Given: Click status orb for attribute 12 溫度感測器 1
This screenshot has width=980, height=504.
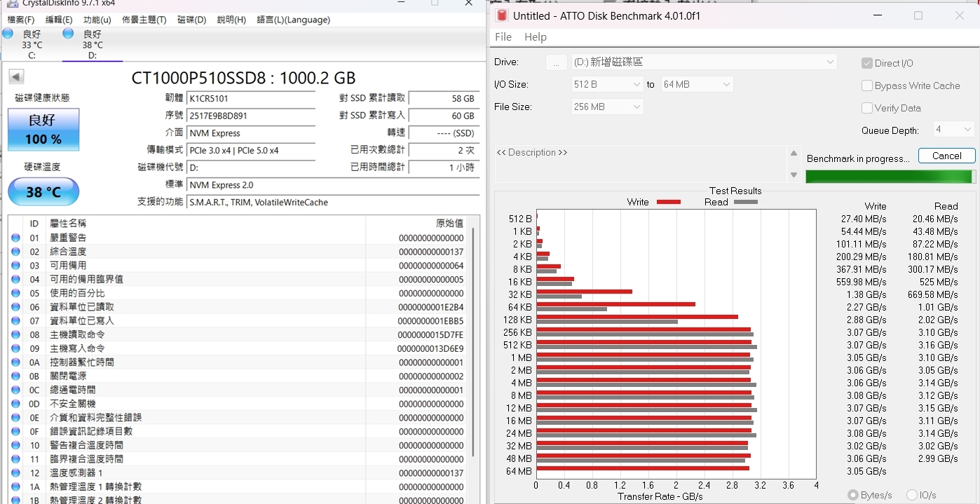Looking at the screenshot, I should [16, 473].
